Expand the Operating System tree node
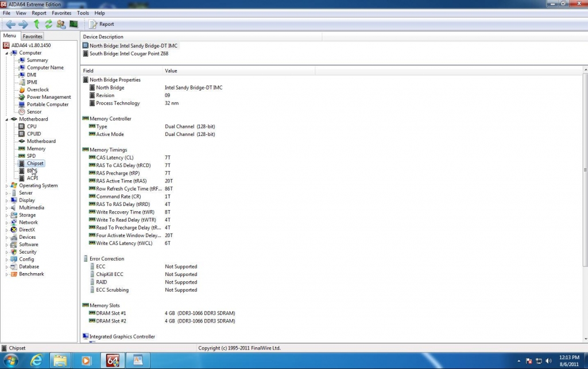The height and width of the screenshot is (369, 588). [7, 186]
